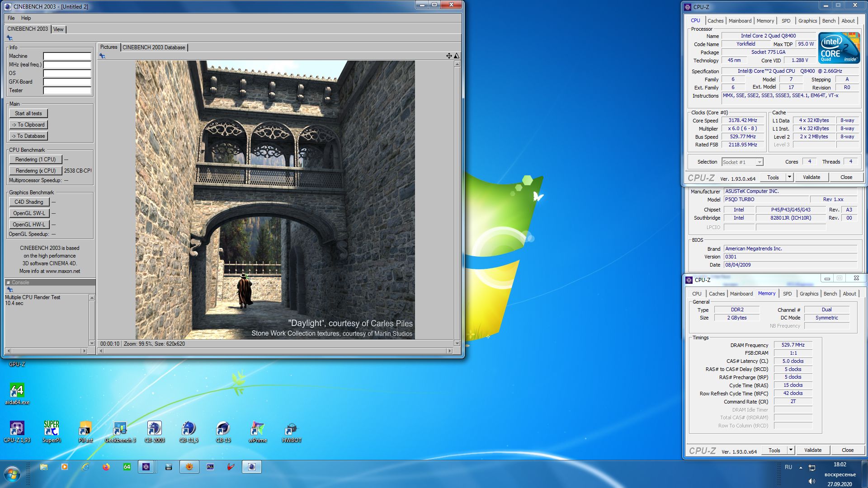This screenshot has height=488, width=868.
Task: Click the Start all tests button
Action: point(28,113)
